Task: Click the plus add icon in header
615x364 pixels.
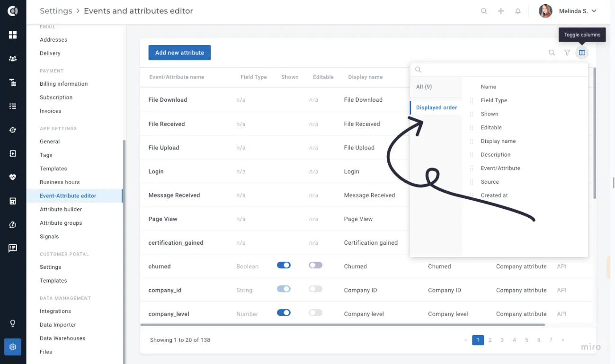Action: coord(501,11)
